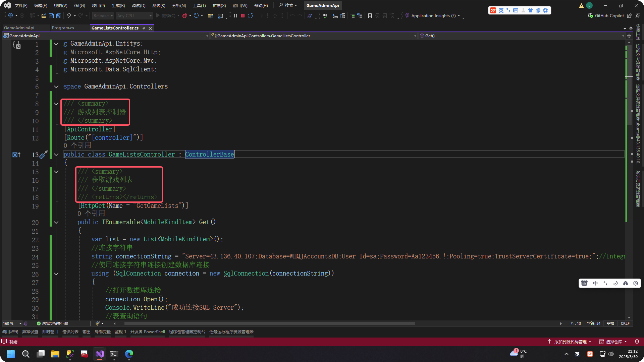Open notifications bell in status bar

point(637,342)
